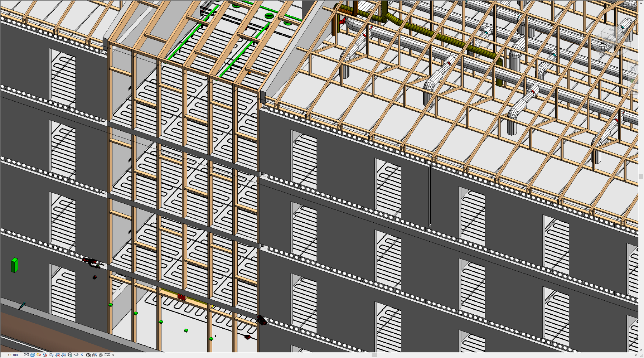This screenshot has height=358, width=644.
Task: Click the horizontal scrollbar right arrow
Action: point(636,355)
